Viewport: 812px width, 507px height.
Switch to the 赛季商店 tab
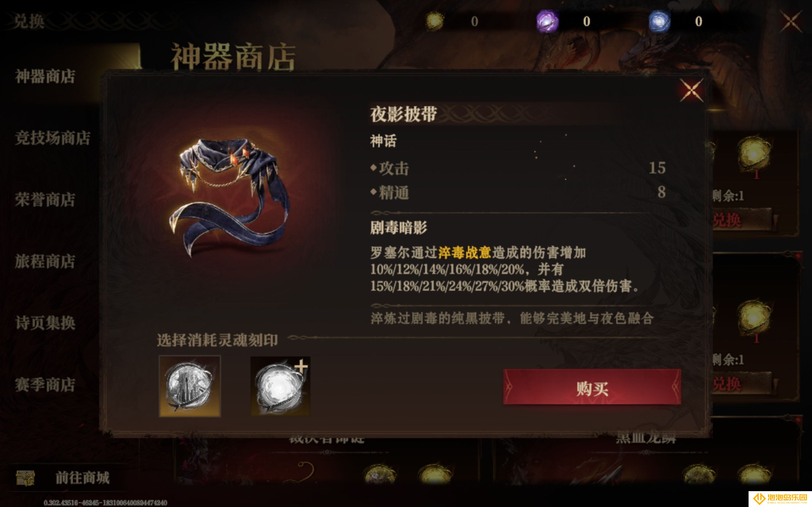45,385
